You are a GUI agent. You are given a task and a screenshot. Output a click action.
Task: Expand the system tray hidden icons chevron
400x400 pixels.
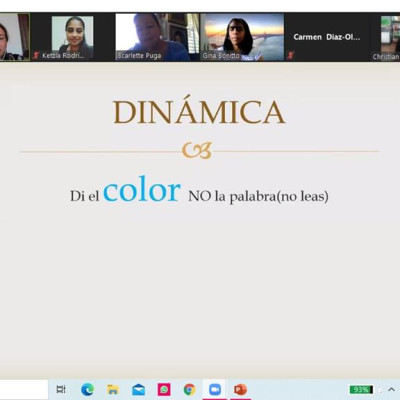(x=392, y=389)
